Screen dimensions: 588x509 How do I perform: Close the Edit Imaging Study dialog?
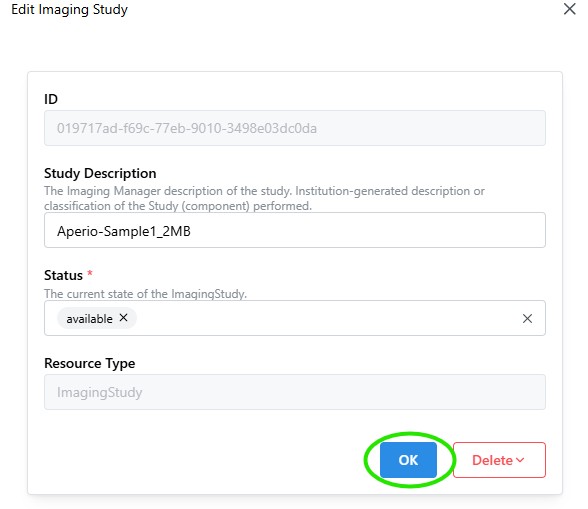point(569,9)
